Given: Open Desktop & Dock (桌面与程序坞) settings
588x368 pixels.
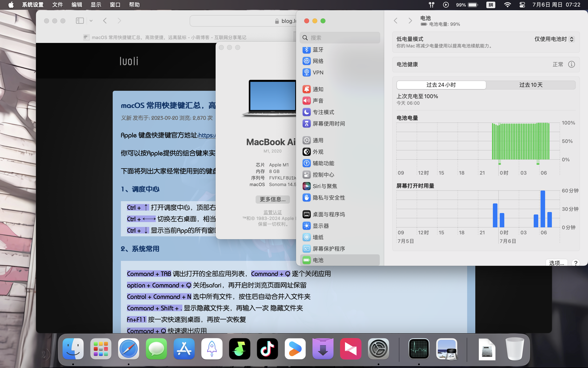Looking at the screenshot, I should 340,214.
